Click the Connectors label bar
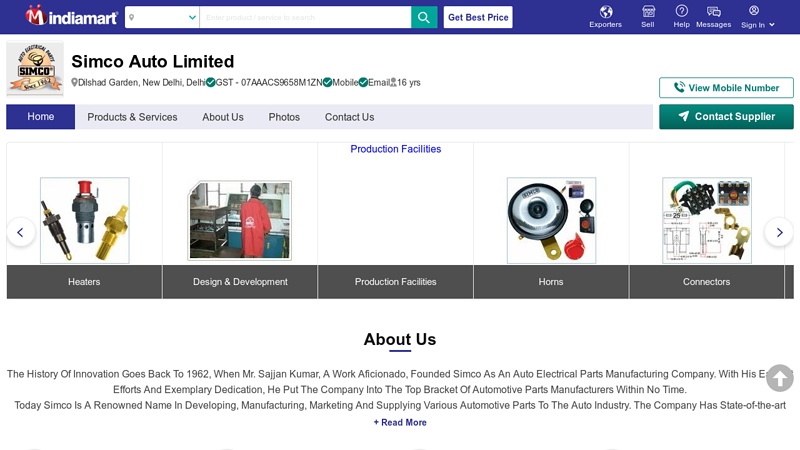 pyautogui.click(x=707, y=282)
